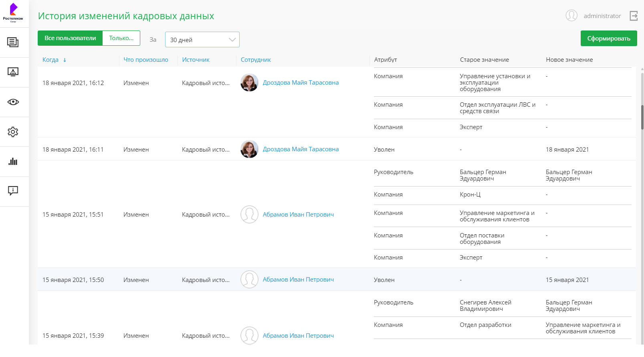Click the administrator user avatar icon
This screenshot has height=357, width=644.
pyautogui.click(x=571, y=16)
